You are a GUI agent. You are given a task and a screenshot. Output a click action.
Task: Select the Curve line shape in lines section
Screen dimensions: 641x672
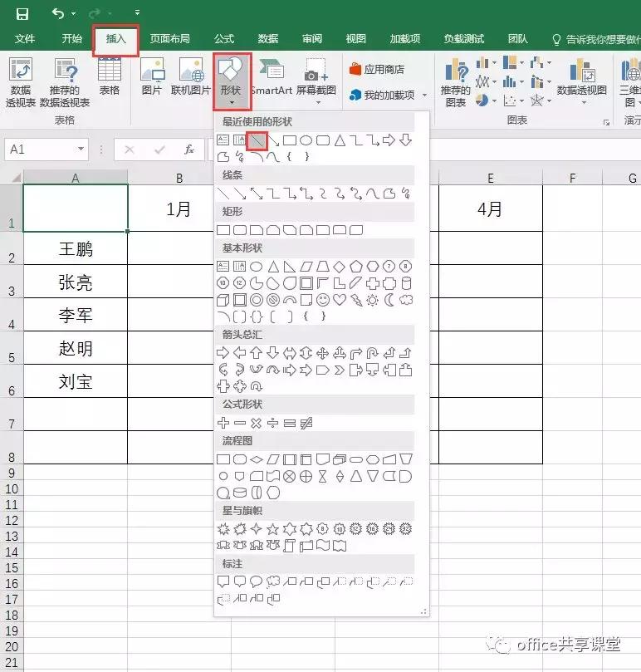pos(372,194)
